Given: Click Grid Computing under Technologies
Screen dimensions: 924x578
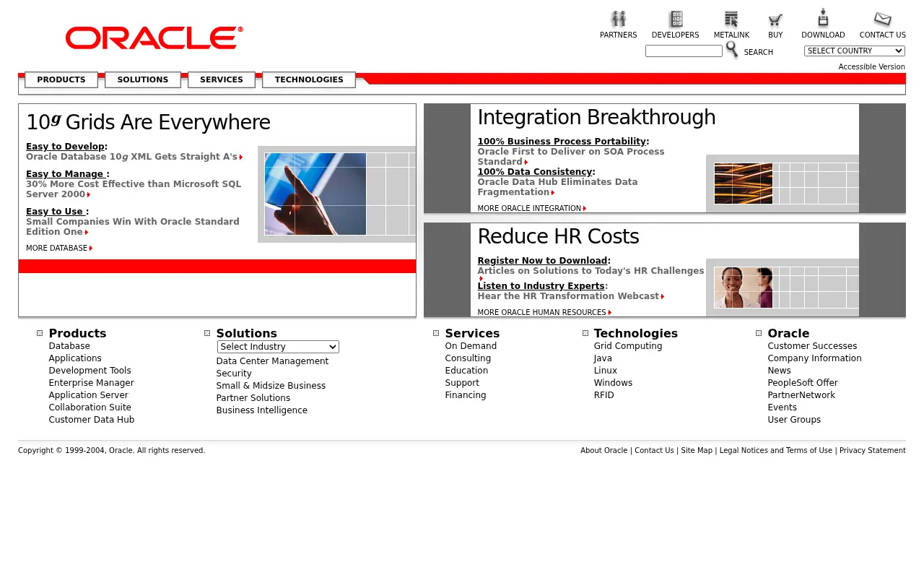Looking at the screenshot, I should pyautogui.click(x=628, y=346).
